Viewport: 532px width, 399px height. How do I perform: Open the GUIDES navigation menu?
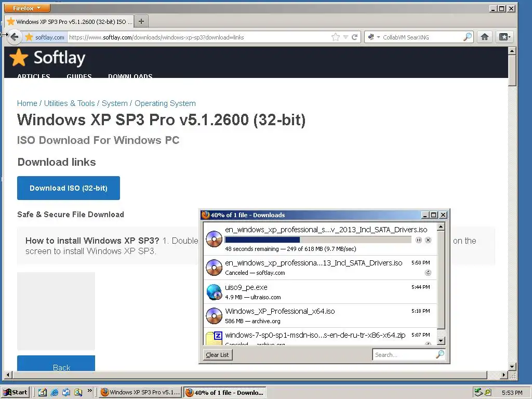click(x=79, y=76)
